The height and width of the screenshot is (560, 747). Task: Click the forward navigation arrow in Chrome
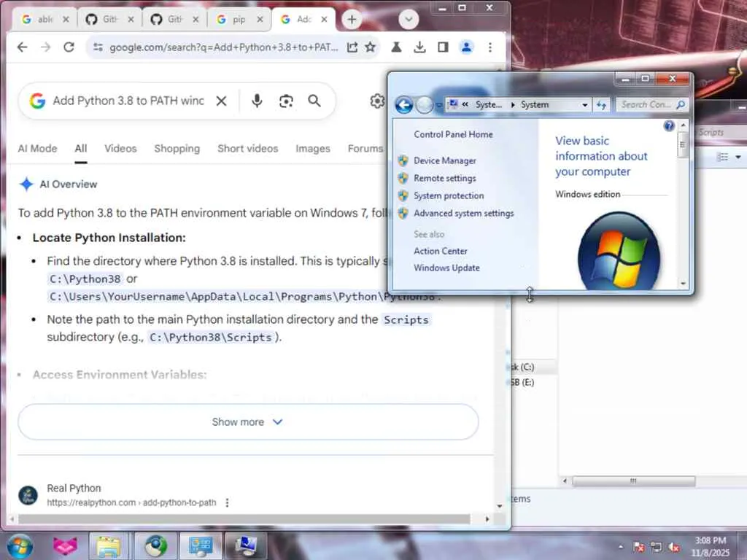[46, 47]
